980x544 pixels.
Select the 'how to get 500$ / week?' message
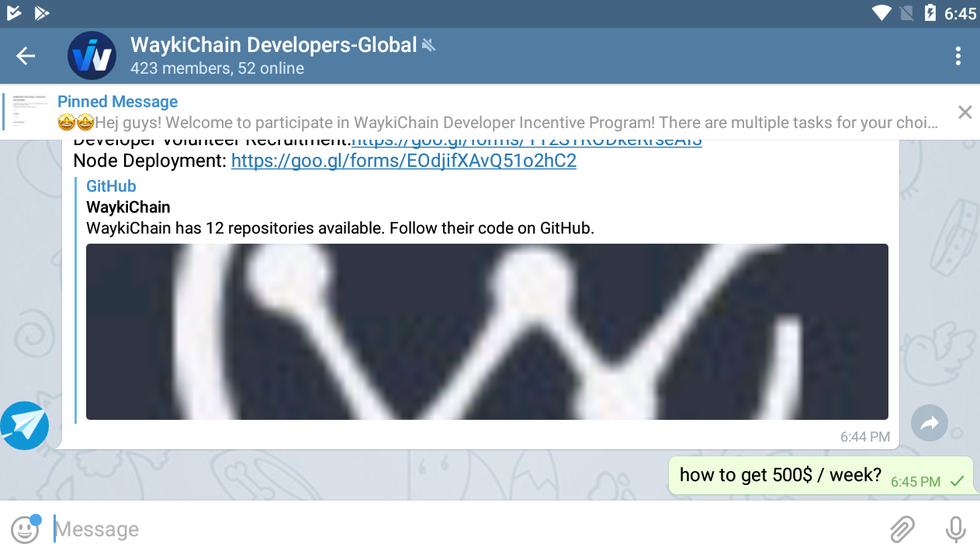[x=820, y=475]
